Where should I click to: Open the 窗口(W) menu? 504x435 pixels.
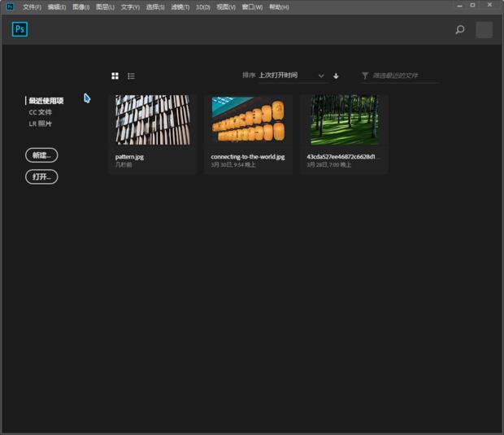point(252,7)
